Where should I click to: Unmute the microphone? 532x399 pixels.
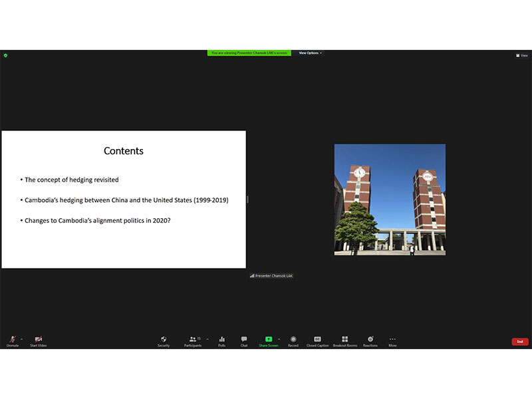pos(12,340)
